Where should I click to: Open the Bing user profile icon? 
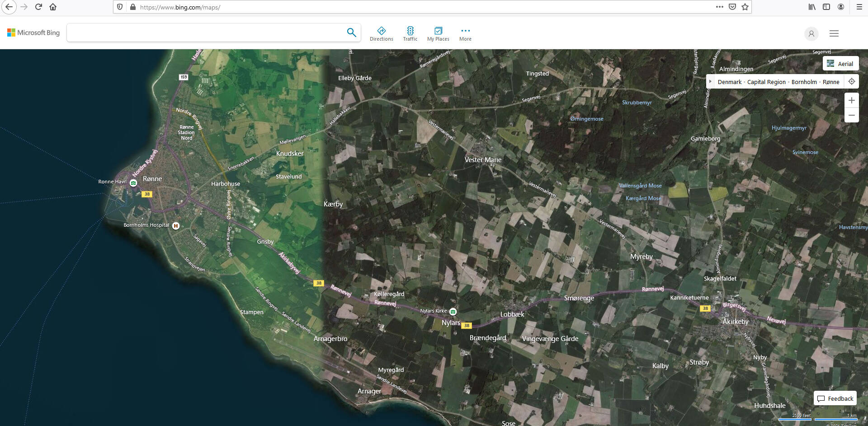811,33
